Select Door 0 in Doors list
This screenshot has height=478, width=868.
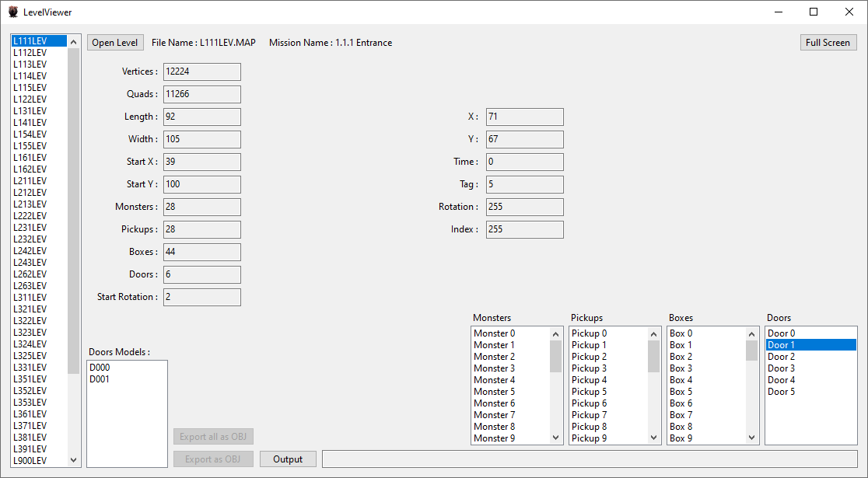pos(811,333)
